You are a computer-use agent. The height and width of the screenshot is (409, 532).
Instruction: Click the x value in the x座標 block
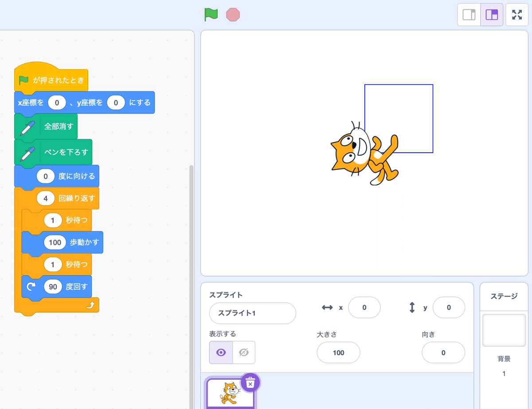click(57, 102)
